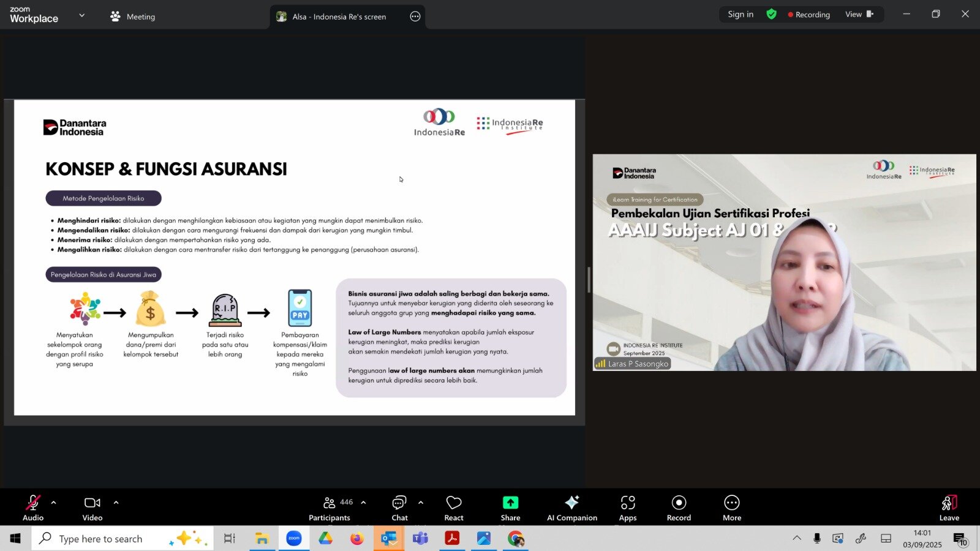Open the React emoji reactions button
This screenshot has height=551, width=980.
coord(453,508)
